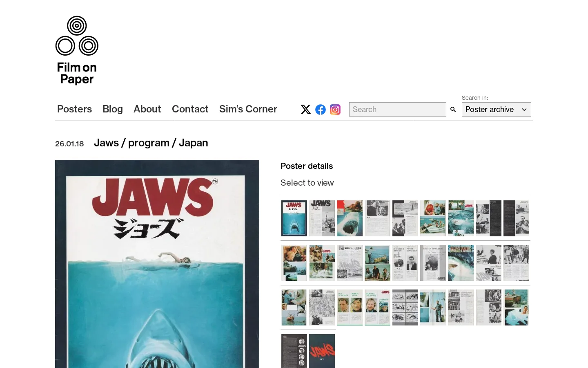The image size is (588, 368).
Task: Select second thumbnail with black JAWS title and boat
Action: point(322,218)
